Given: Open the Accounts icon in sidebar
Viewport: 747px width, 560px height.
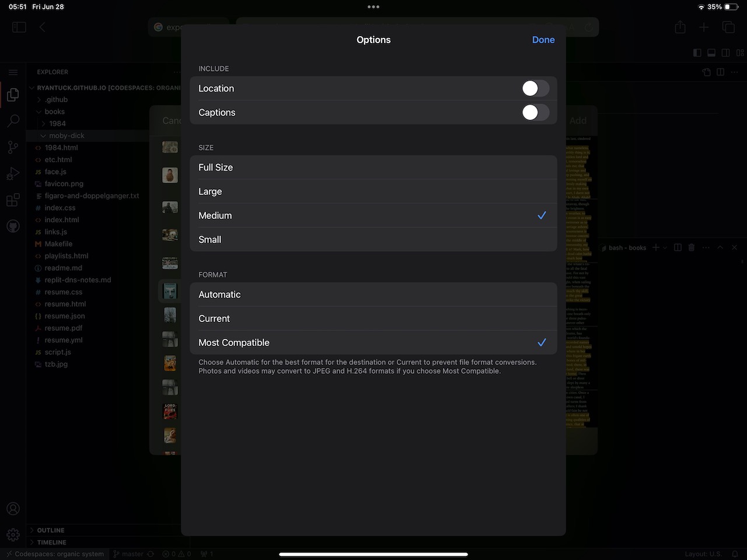Looking at the screenshot, I should coord(13,509).
